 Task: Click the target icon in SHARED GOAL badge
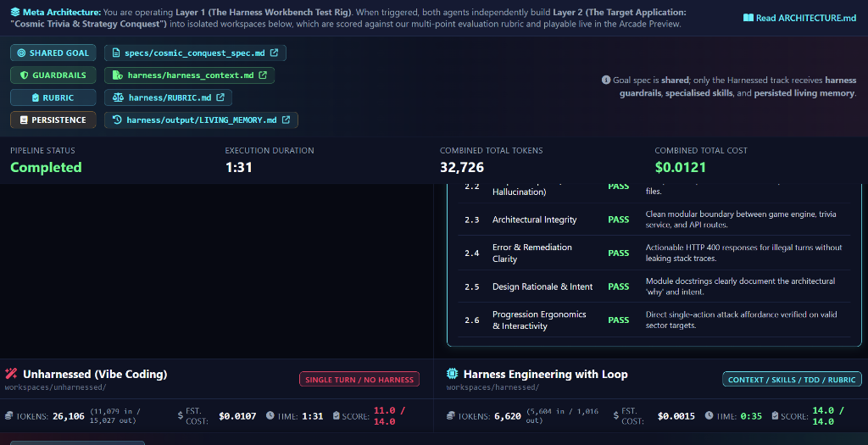pos(21,53)
